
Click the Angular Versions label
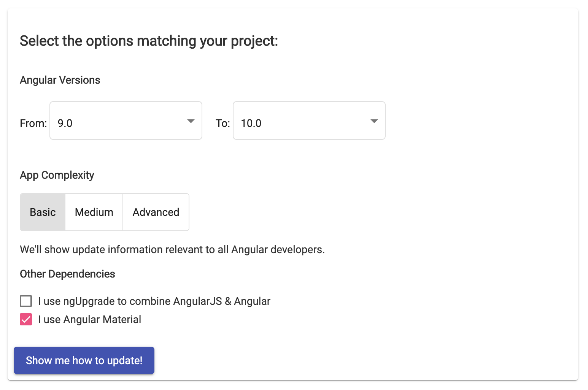[60, 80]
